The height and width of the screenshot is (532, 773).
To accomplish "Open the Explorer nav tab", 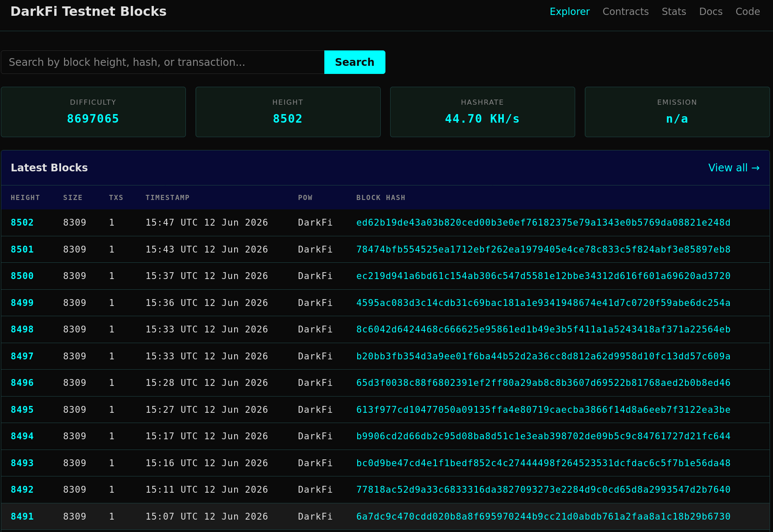I will point(570,12).
